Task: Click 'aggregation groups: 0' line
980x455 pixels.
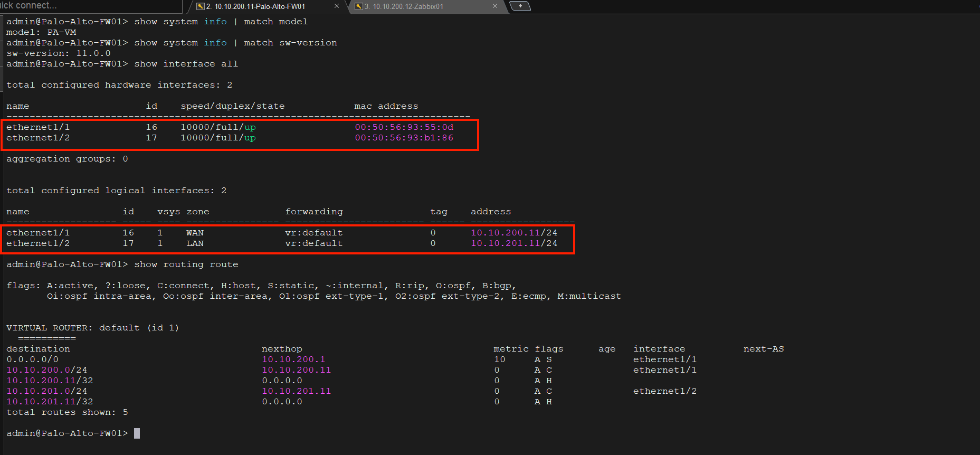Action: [67, 159]
